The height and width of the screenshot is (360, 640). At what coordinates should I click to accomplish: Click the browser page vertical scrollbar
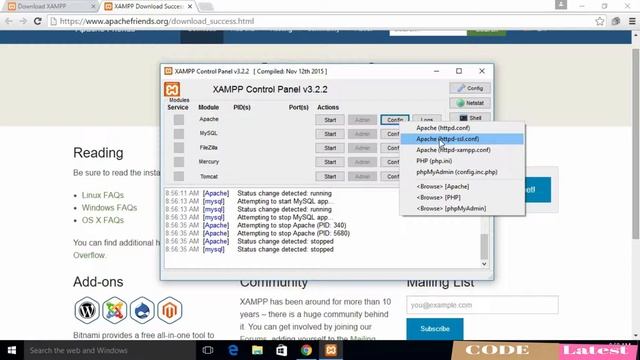click(x=636, y=143)
